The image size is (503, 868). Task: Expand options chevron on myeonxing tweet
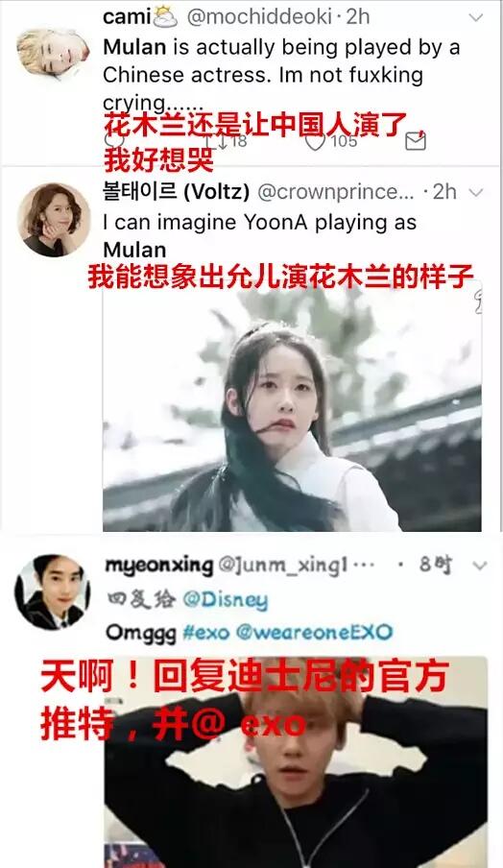tap(480, 566)
